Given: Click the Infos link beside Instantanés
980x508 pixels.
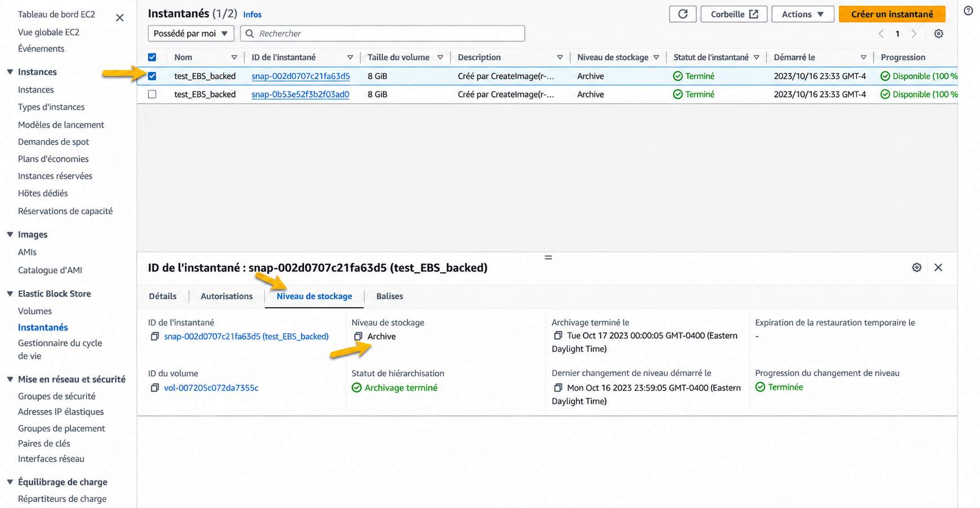Looking at the screenshot, I should 253,15.
